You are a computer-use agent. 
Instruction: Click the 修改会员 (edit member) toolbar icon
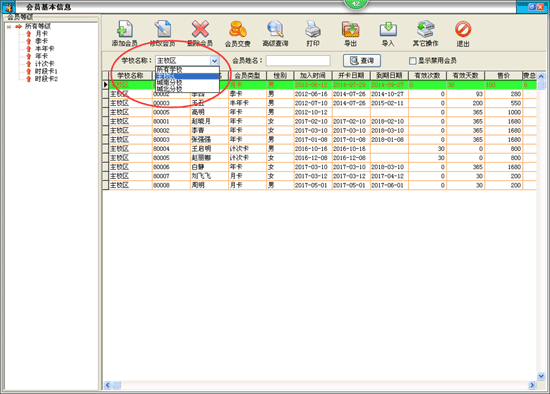pos(162,29)
